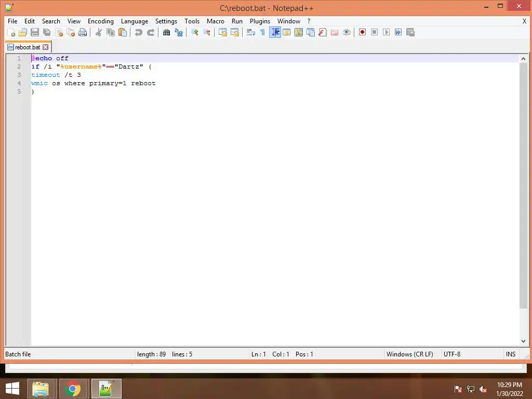Screen dimensions: 532x399
Task: Click the Stop Recording macro icon
Action: pyautogui.click(x=374, y=32)
